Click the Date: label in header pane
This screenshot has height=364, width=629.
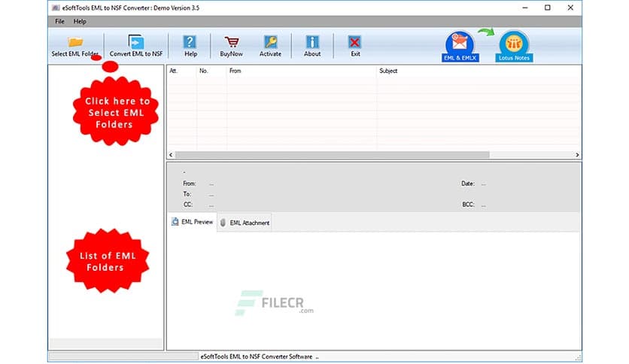[x=468, y=184]
